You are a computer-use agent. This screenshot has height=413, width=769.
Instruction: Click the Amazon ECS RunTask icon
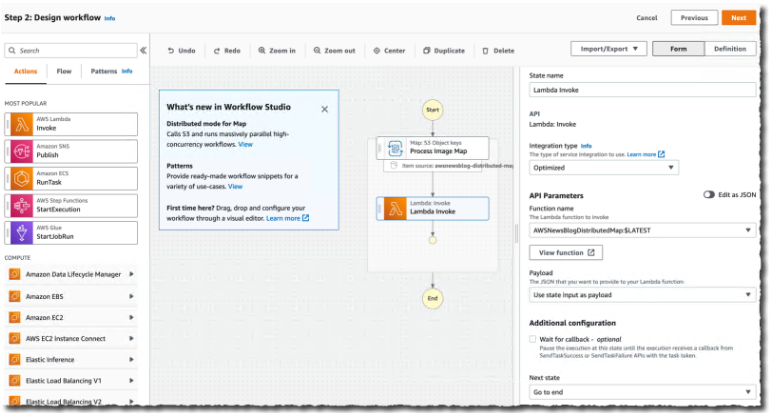(x=19, y=178)
